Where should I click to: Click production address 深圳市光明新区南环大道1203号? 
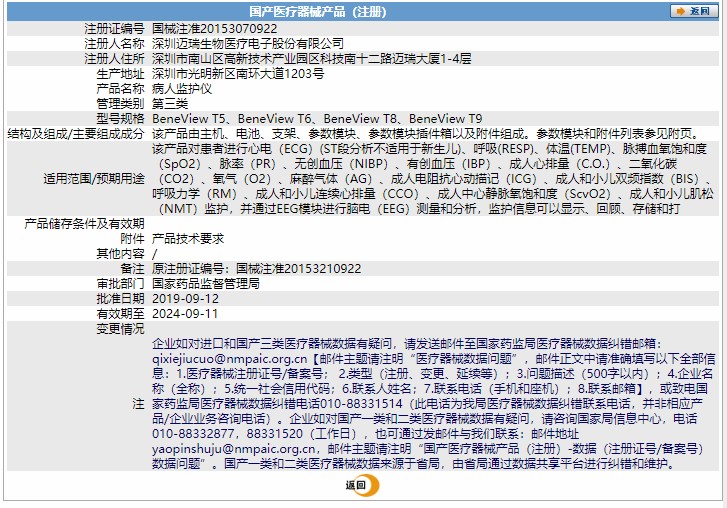pyautogui.click(x=238, y=74)
